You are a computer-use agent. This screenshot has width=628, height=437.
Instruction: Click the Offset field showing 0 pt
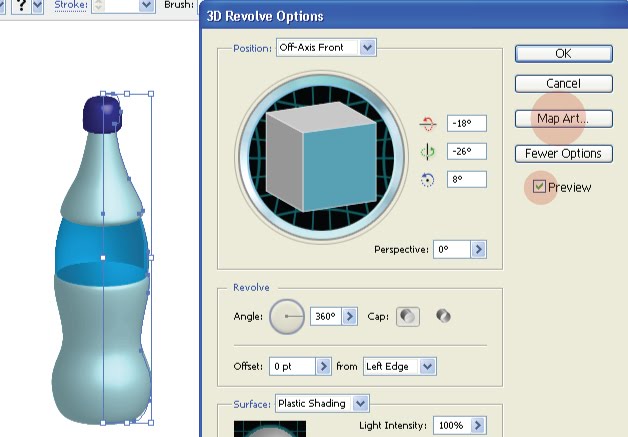(x=292, y=367)
